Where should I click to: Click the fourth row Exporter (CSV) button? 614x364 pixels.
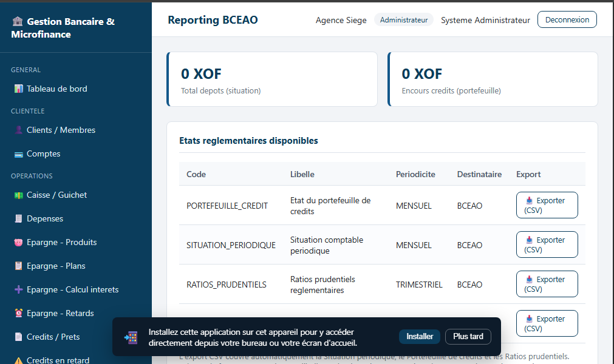[547, 323]
